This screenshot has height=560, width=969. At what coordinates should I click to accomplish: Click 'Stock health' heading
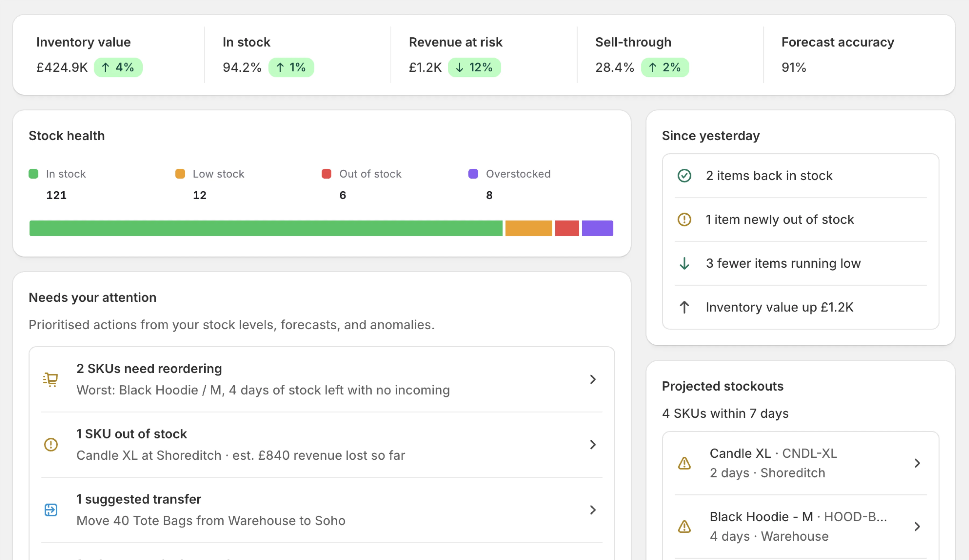tap(66, 136)
